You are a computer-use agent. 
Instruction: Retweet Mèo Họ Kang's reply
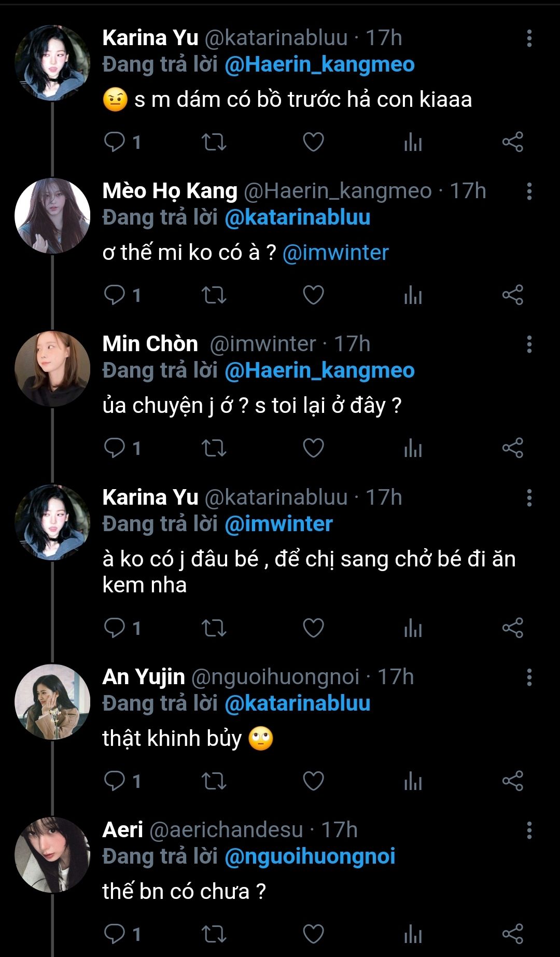point(214,295)
